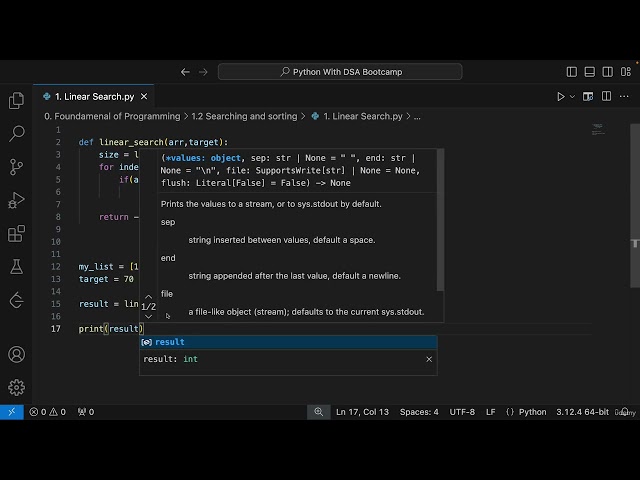Choose the 'result' autocomplete suggestion

169,342
